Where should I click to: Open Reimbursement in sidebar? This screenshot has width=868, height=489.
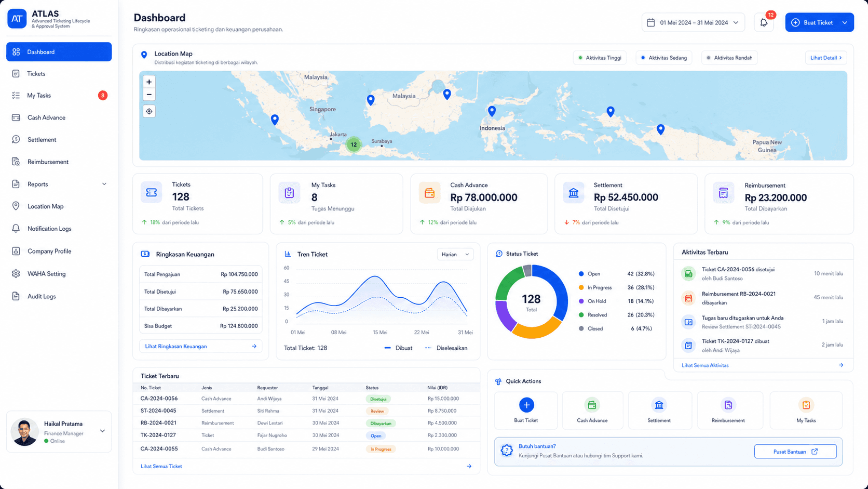[x=59, y=162]
